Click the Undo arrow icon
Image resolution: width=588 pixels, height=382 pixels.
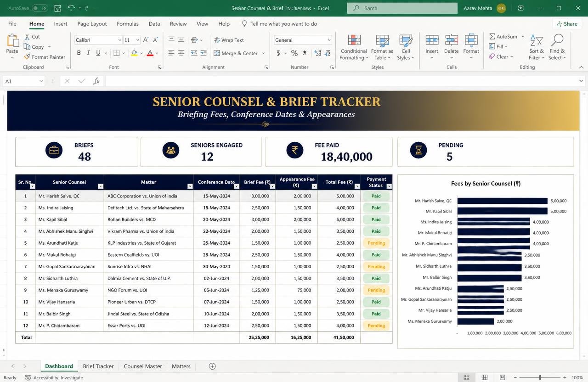point(71,8)
